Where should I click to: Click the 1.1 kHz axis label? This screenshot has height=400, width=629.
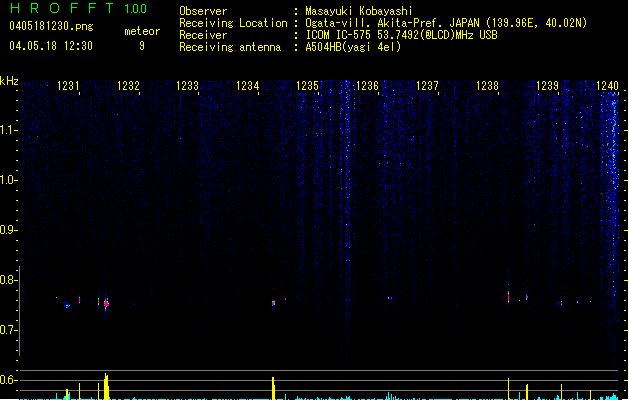tap(8, 130)
